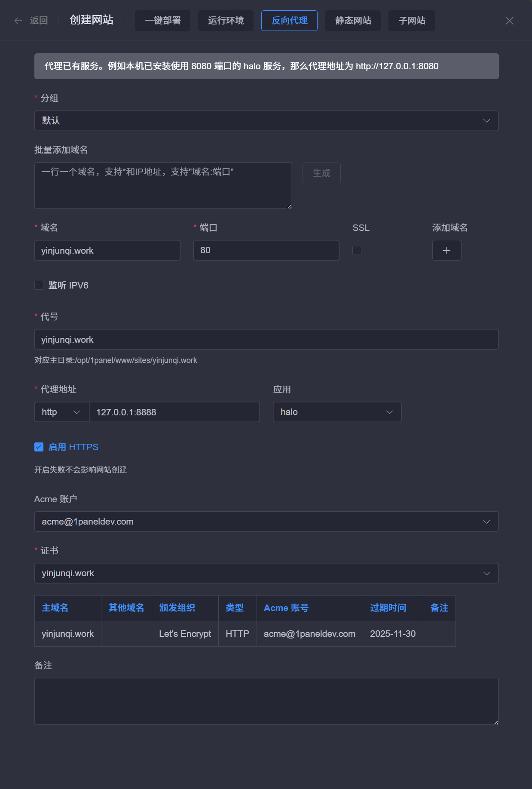This screenshot has height=789, width=532.
Task: Click the 生成 button
Action: point(321,173)
